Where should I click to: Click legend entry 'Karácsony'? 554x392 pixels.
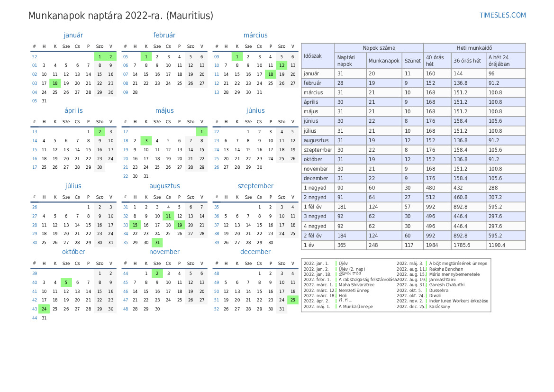pyautogui.click(x=439, y=307)
